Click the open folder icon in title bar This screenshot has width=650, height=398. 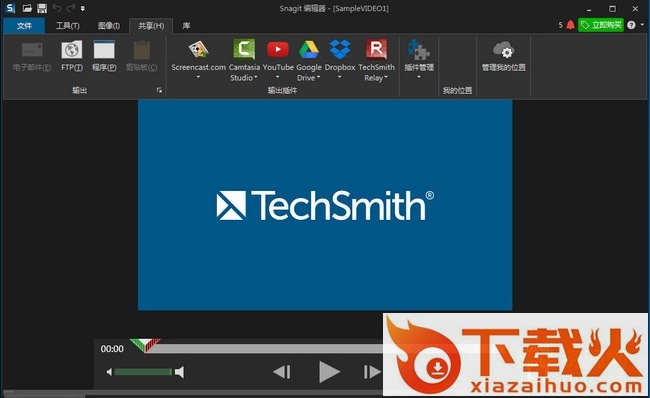point(27,8)
